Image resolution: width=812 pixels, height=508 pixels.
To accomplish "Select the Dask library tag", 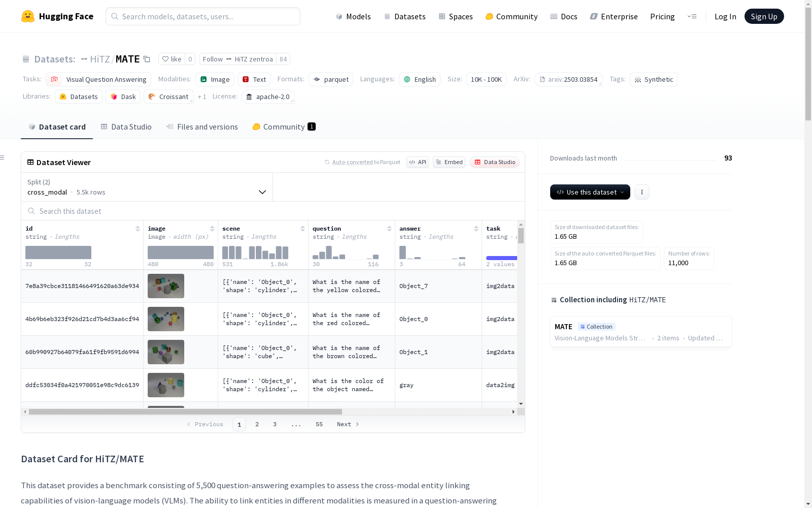I will point(123,97).
